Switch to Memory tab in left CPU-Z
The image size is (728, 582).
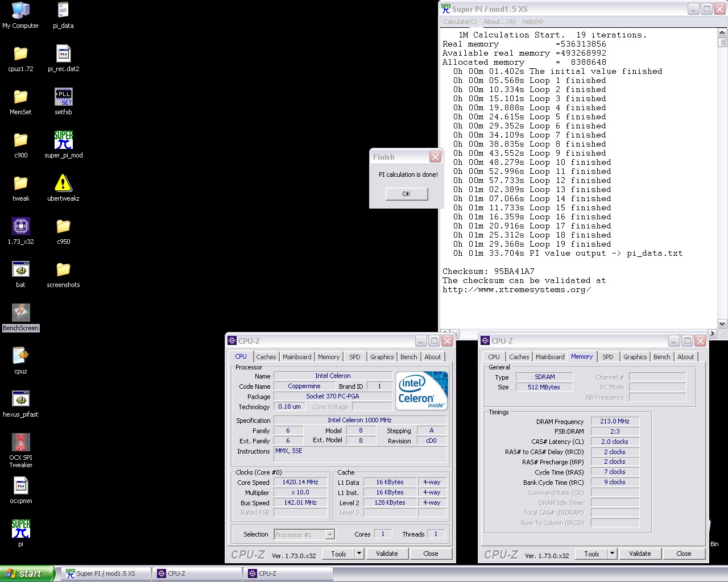329,357
